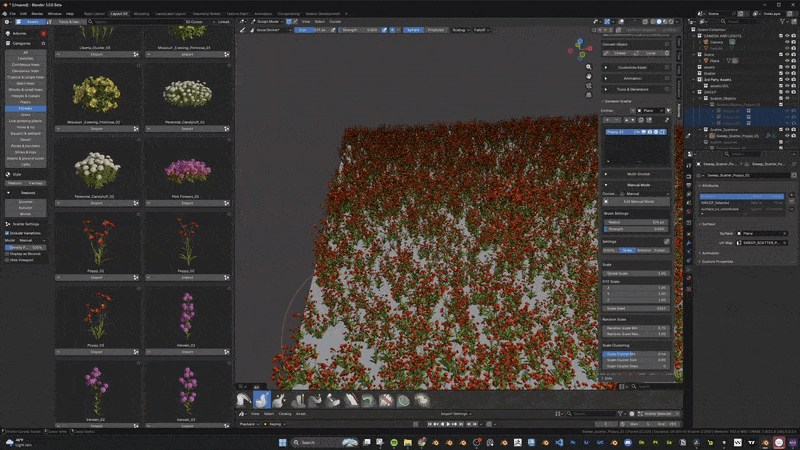
Task: Switch to the Layout.002 workspace tab
Action: 119,14
